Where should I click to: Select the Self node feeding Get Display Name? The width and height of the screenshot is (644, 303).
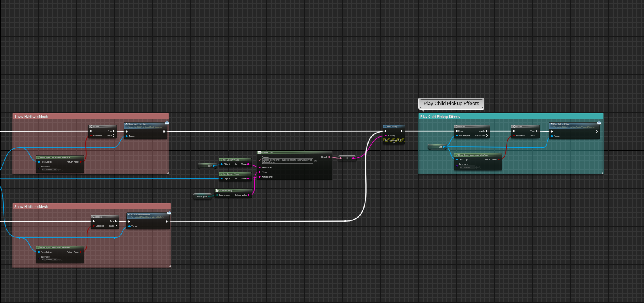click(207, 166)
